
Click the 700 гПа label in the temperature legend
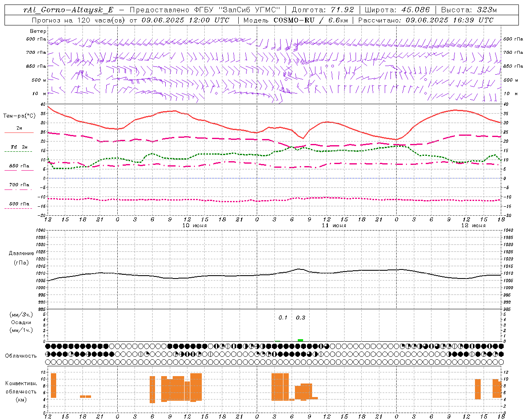[19, 185]
